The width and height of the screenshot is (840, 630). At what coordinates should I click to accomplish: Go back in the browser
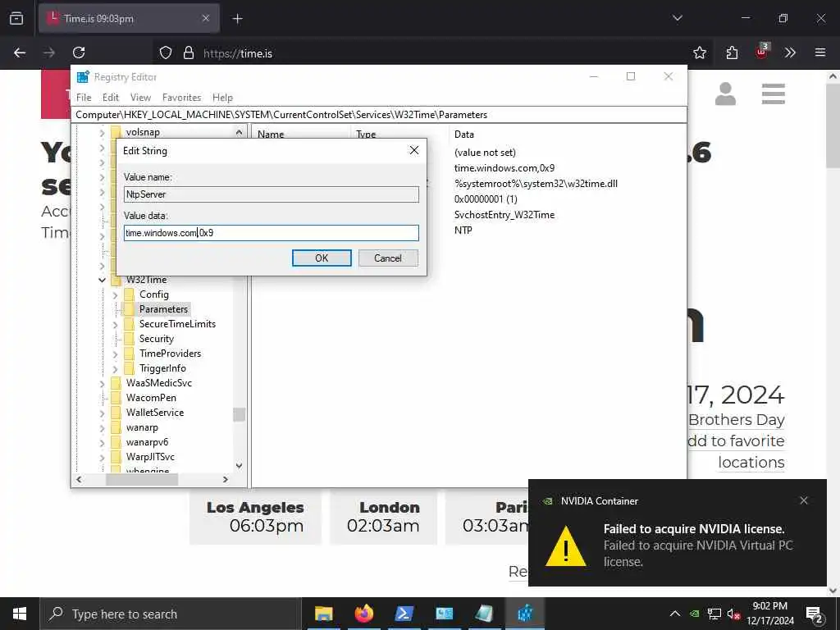[20, 52]
